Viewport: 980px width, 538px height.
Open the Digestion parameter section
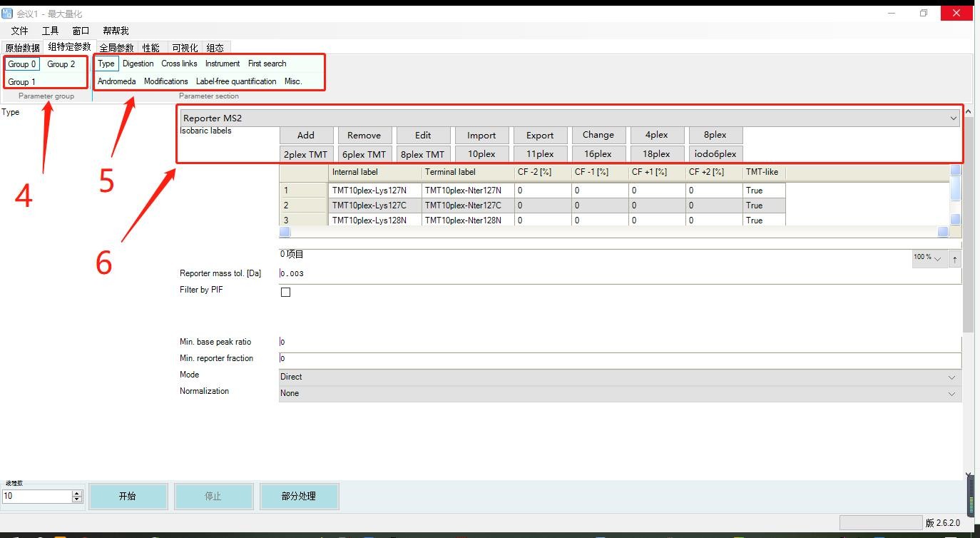(x=138, y=64)
